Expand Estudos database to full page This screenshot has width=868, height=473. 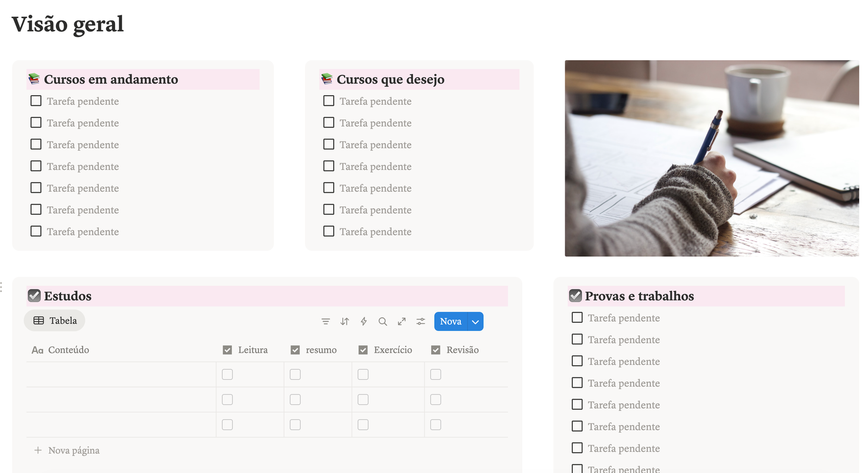(x=401, y=321)
